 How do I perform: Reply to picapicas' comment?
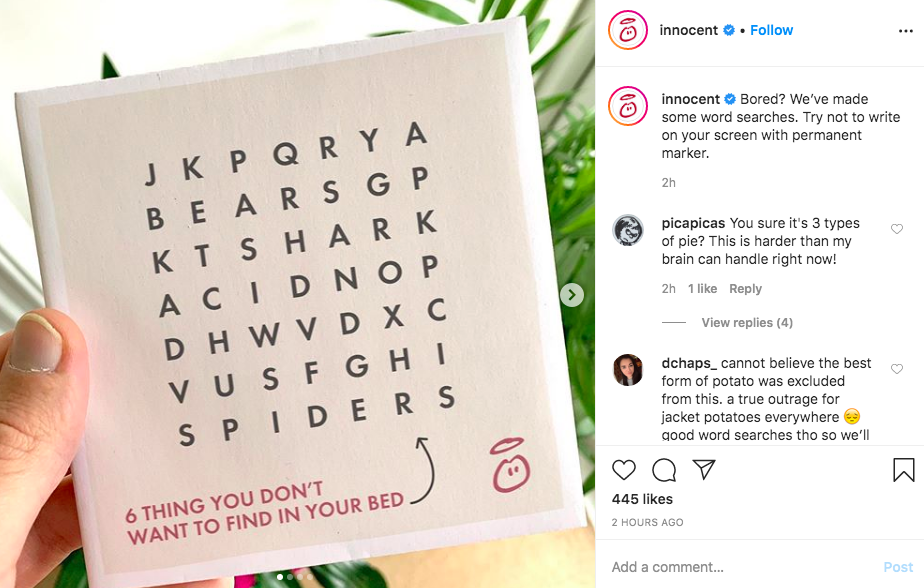pos(745,289)
